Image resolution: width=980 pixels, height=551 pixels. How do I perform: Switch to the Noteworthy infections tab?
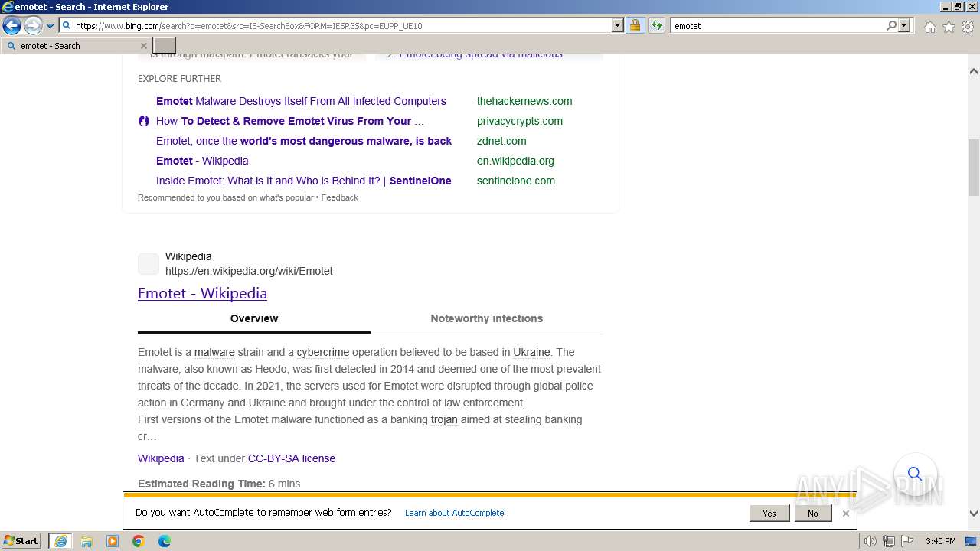tap(486, 318)
